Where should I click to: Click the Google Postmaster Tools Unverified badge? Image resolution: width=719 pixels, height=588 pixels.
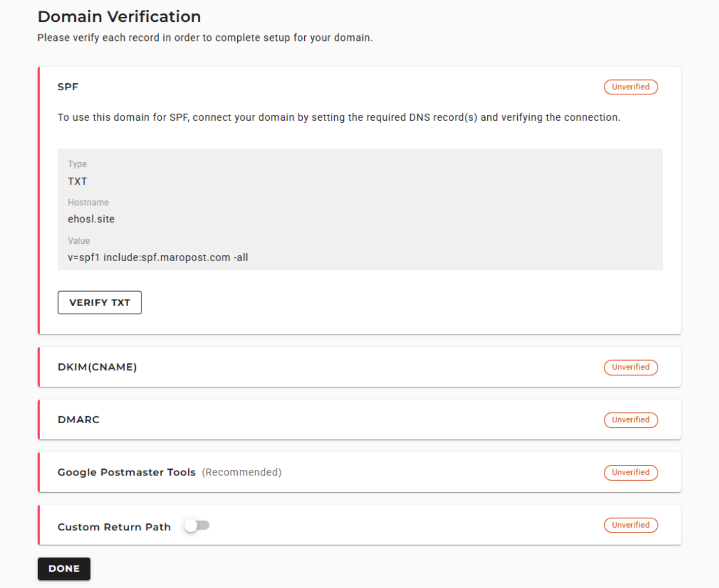click(631, 472)
